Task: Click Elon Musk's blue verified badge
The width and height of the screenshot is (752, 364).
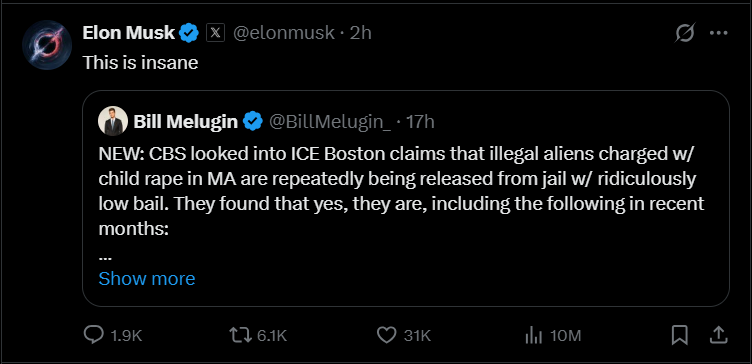Action: 189,33
